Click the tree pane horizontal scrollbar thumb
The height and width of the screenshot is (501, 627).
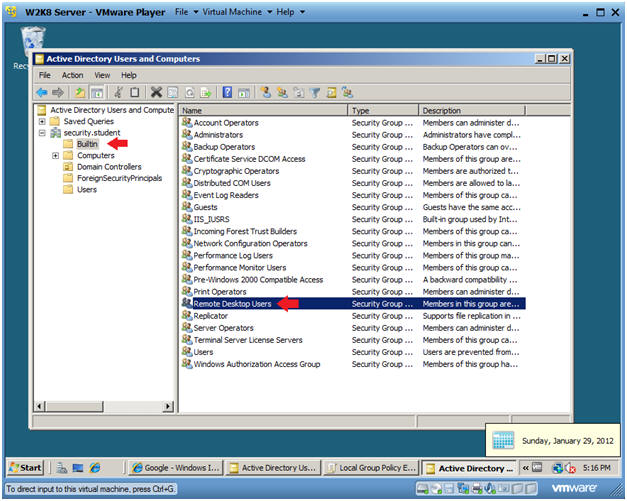pyautogui.click(x=74, y=406)
